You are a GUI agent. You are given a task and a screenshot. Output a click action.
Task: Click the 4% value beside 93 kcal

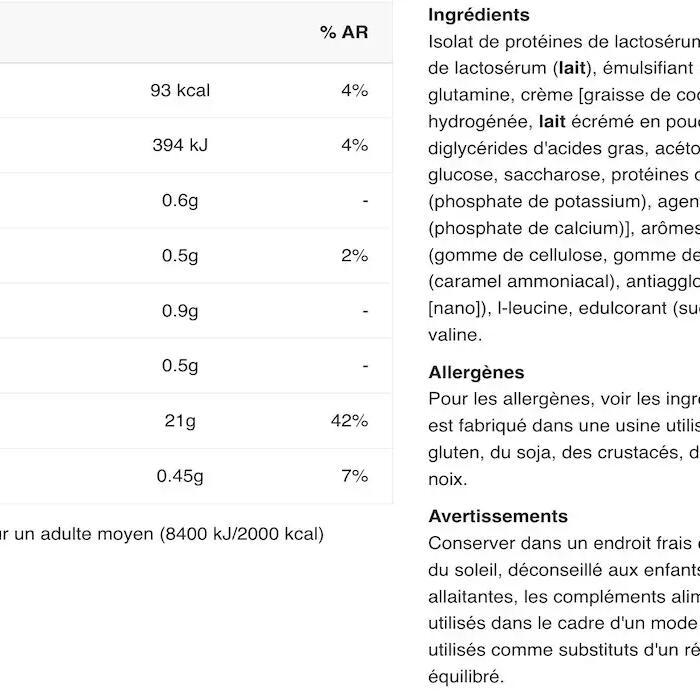(354, 90)
